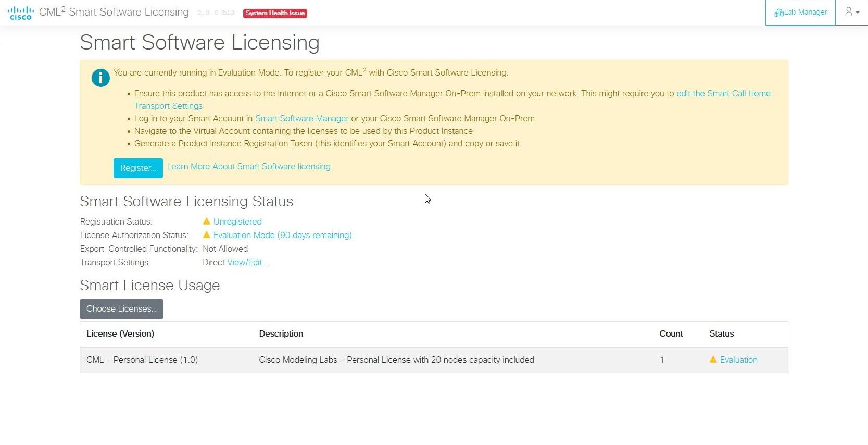Click Evaluation Mode (90 days remaining) link

click(x=282, y=236)
